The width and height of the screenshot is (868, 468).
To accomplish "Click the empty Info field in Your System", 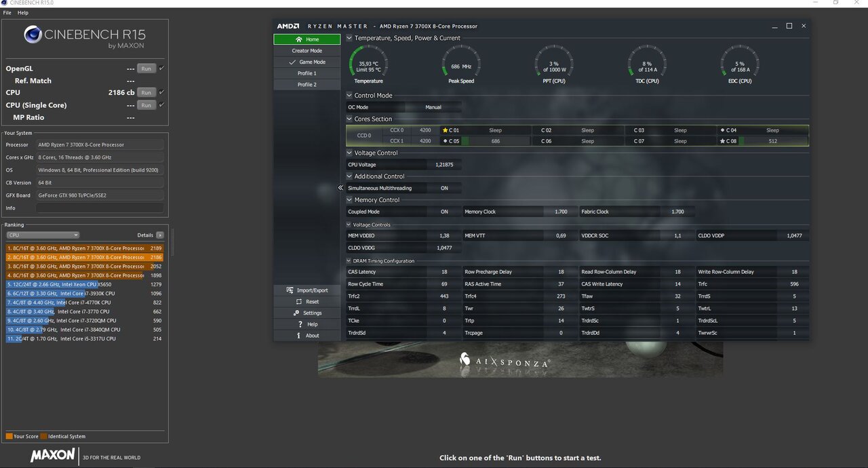I will [x=100, y=208].
